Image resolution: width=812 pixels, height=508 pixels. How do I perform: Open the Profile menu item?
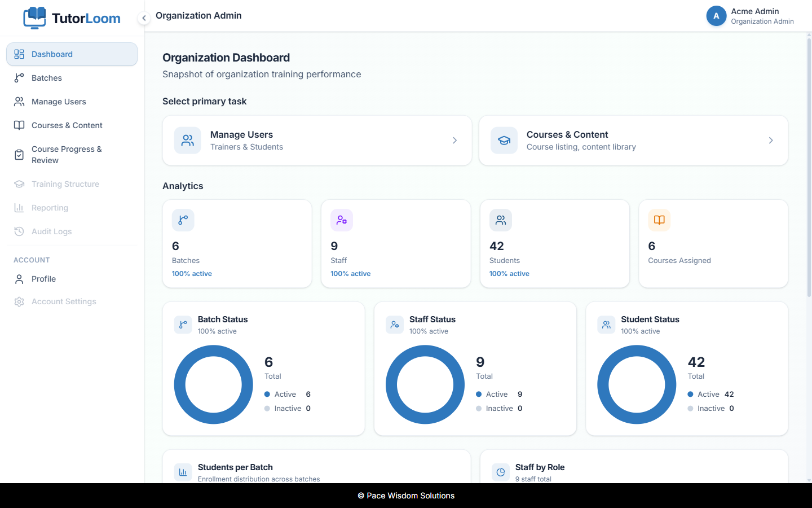point(72,279)
